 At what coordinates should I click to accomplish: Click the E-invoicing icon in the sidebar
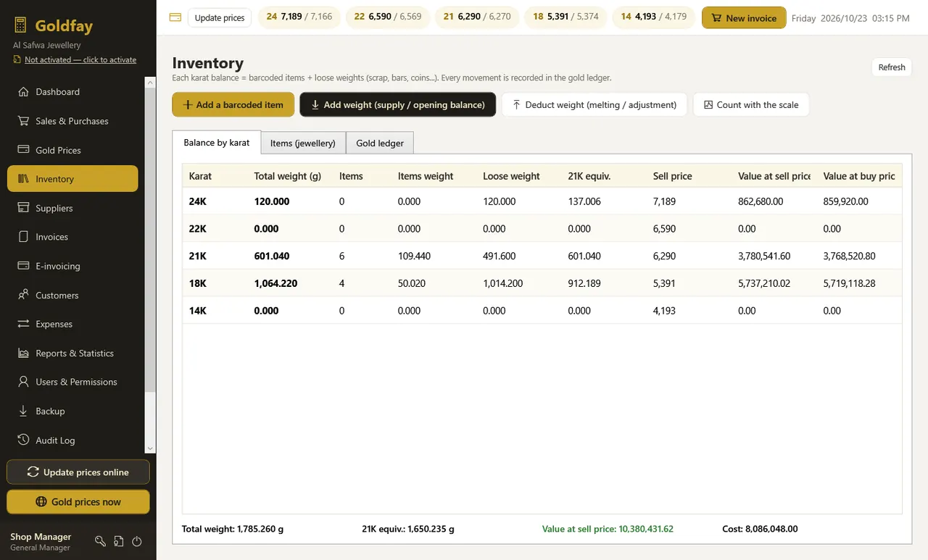point(22,266)
